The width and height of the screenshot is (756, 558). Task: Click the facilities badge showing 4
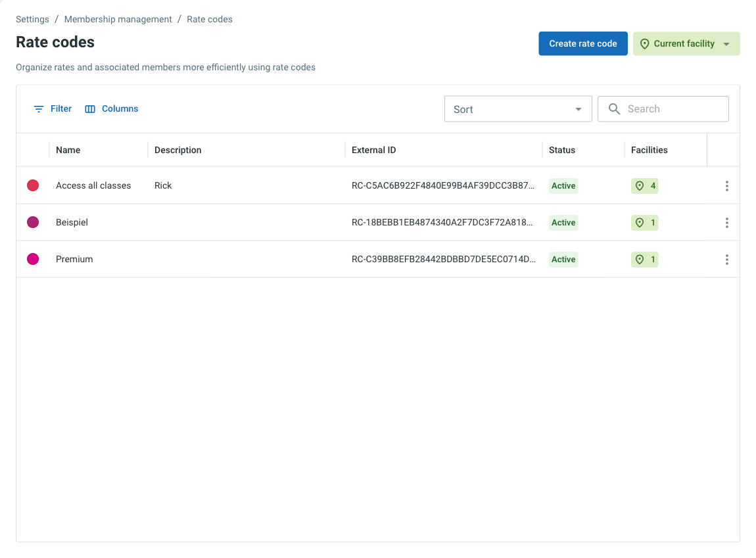pos(645,186)
